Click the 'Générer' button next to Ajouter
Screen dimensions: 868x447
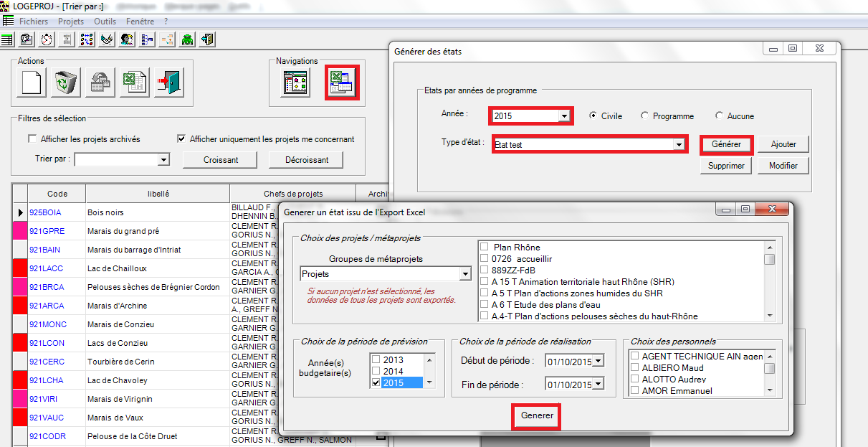(x=726, y=143)
